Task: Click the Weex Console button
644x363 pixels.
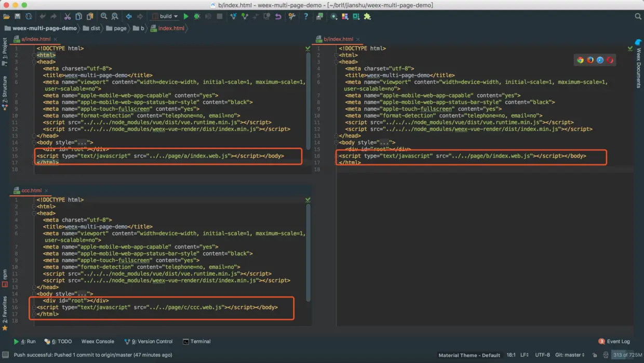Action: pos(98,342)
